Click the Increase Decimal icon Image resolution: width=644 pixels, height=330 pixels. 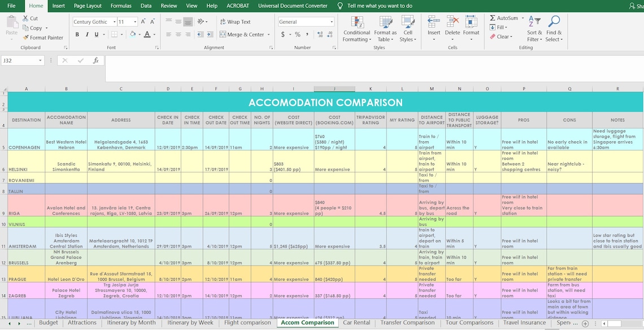coord(320,34)
